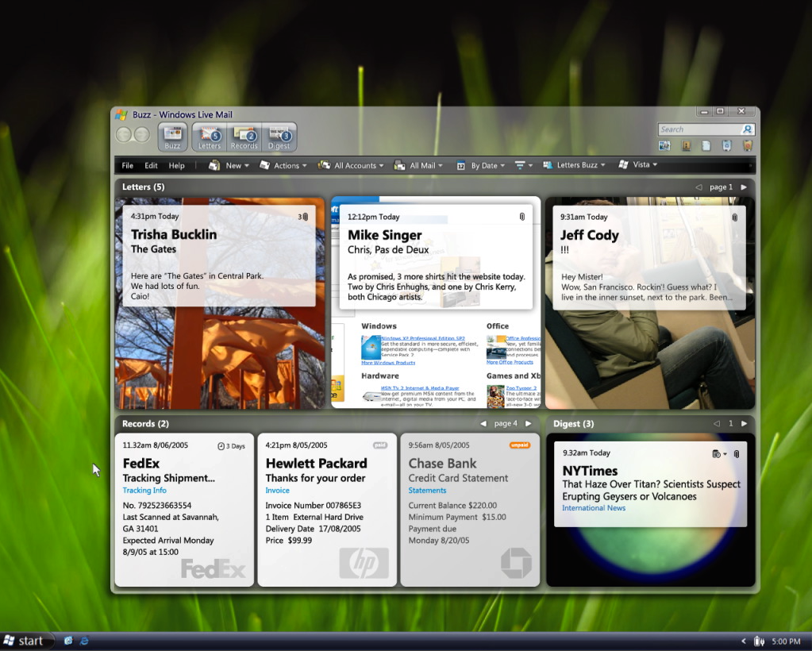Click the Tracking Info link on FedEx

click(144, 491)
